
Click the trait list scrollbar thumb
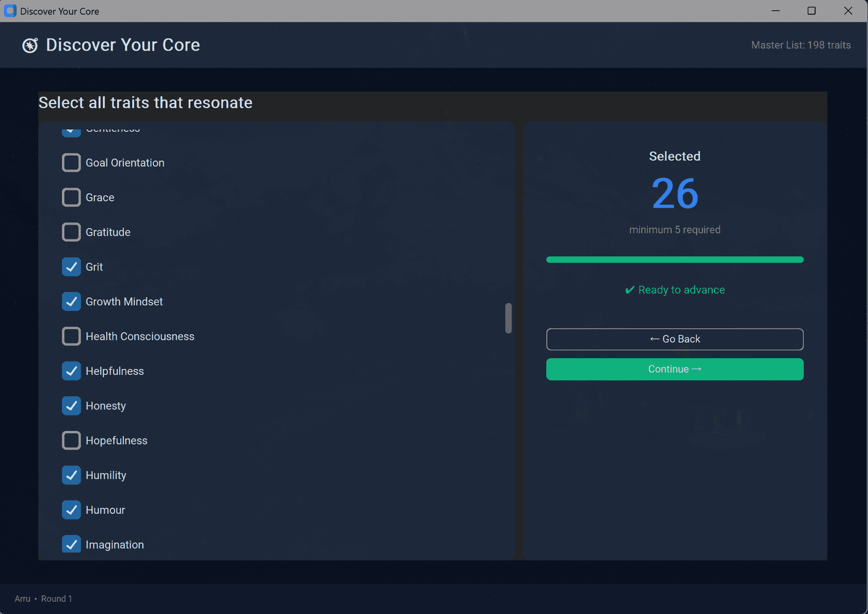pyautogui.click(x=508, y=318)
